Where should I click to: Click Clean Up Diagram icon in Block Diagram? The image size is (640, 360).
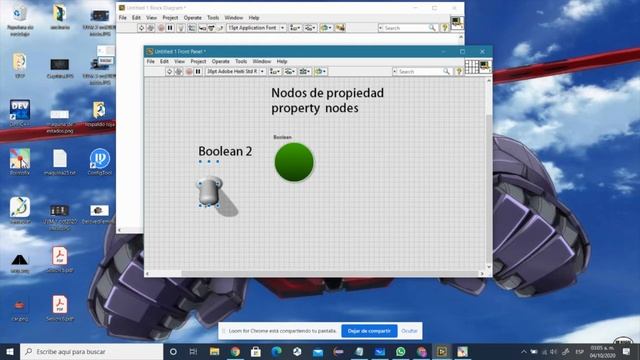340,28
